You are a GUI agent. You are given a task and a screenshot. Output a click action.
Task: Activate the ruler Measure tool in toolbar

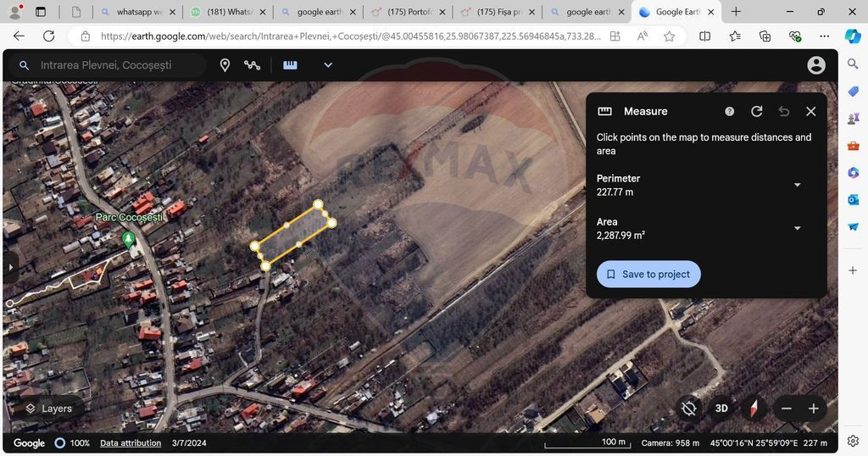[290, 65]
